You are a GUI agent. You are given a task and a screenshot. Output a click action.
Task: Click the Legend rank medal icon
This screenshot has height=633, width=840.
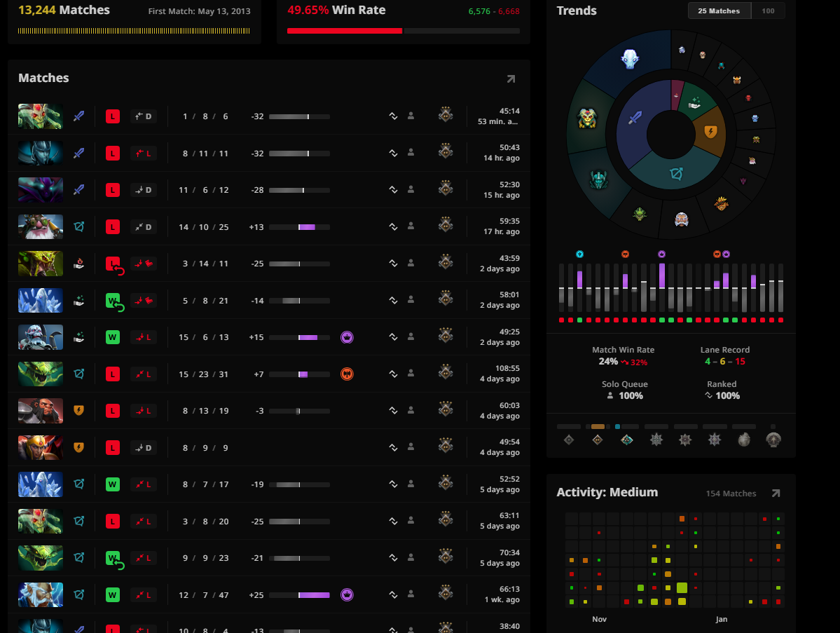click(x=685, y=440)
